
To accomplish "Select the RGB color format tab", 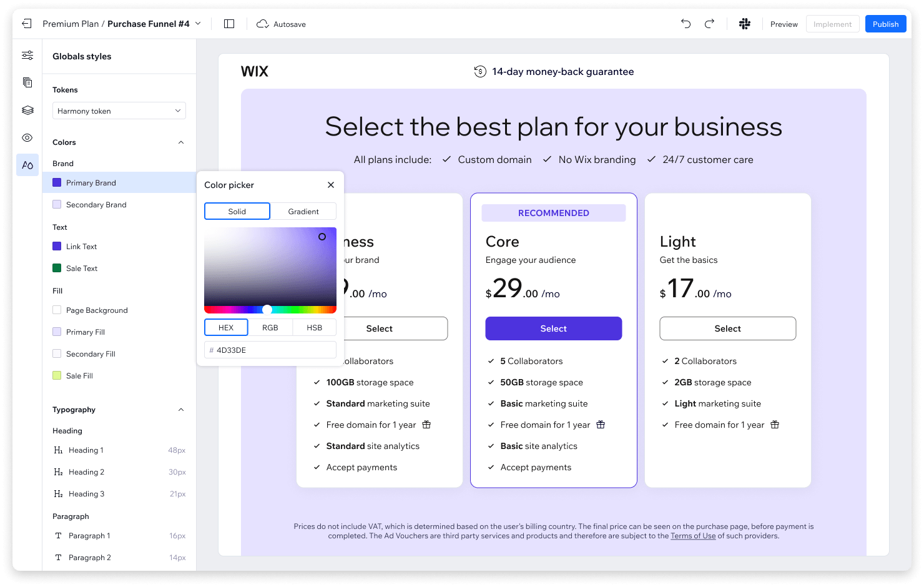I will 270,327.
